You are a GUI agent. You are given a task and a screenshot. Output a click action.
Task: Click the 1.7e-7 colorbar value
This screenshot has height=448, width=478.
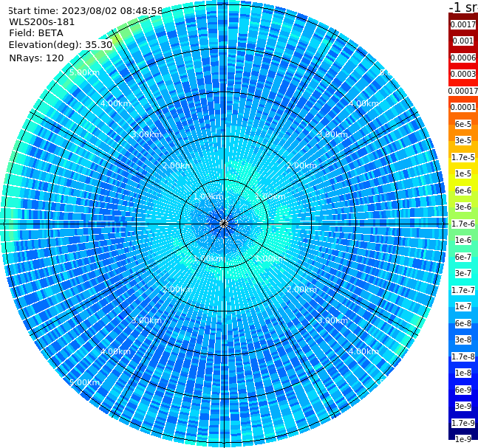463,290
